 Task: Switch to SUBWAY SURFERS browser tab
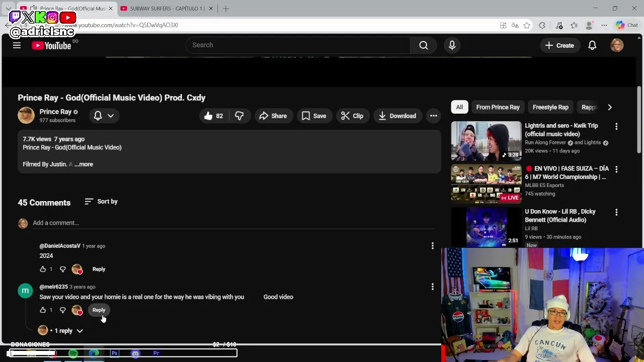coord(166,9)
